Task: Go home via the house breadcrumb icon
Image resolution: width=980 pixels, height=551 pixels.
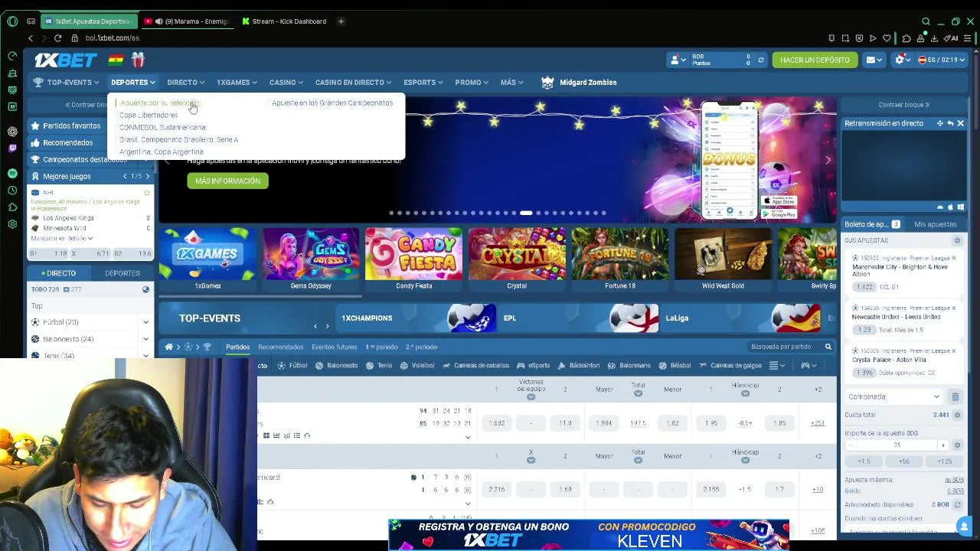Action: (x=168, y=347)
